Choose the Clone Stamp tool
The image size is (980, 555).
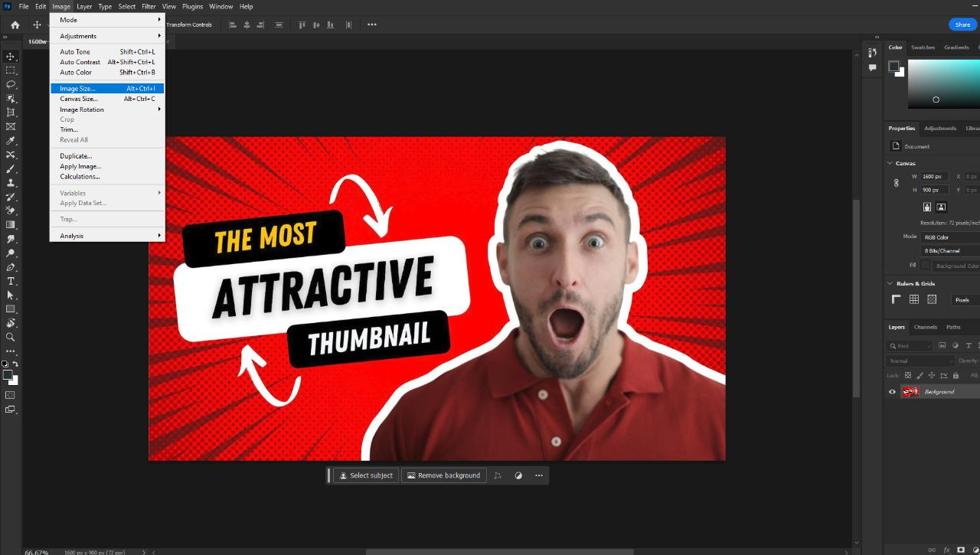(11, 183)
